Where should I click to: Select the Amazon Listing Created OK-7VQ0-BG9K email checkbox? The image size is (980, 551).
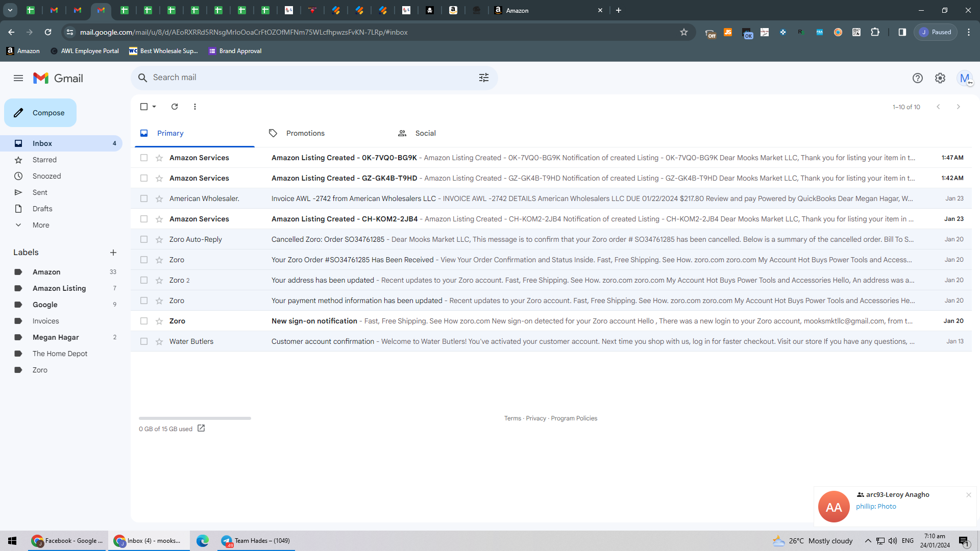click(x=144, y=158)
